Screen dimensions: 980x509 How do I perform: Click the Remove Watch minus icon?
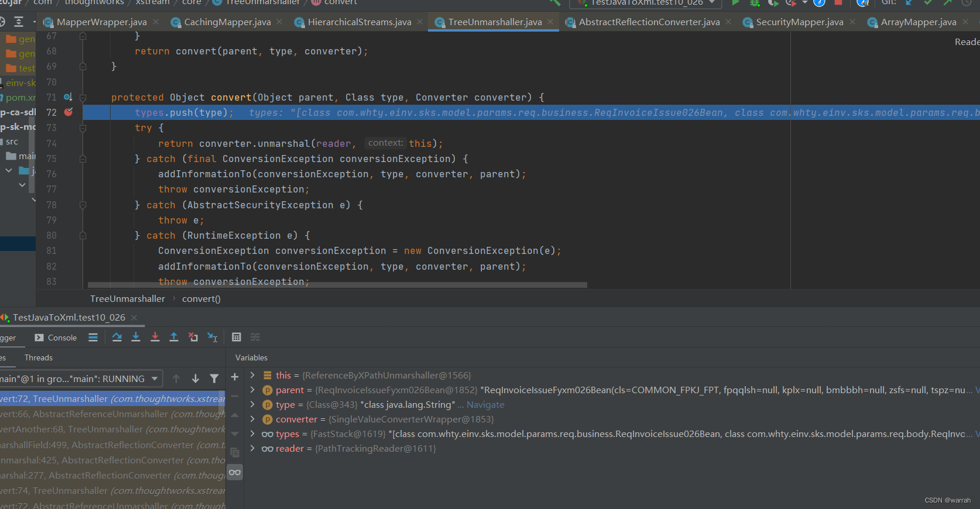(x=235, y=396)
